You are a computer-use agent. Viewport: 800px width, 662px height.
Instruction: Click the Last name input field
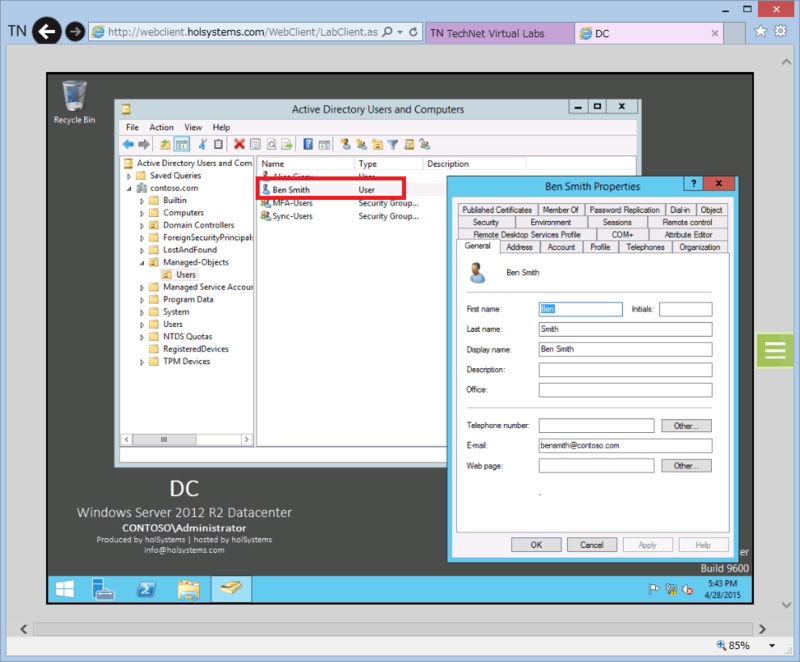pos(626,329)
